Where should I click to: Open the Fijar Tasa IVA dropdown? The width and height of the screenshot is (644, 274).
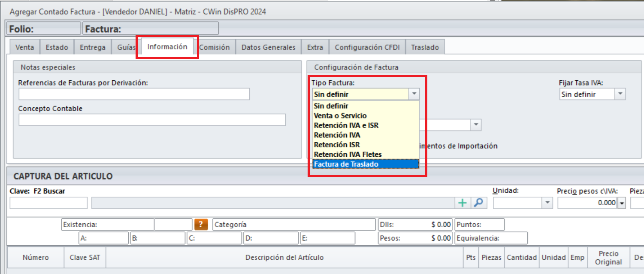click(620, 94)
